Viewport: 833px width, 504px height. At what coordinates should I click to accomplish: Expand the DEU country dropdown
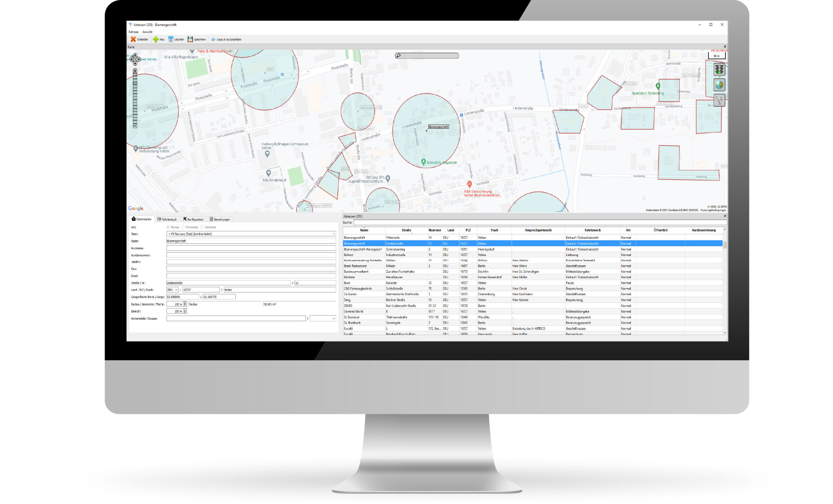pyautogui.click(x=176, y=290)
